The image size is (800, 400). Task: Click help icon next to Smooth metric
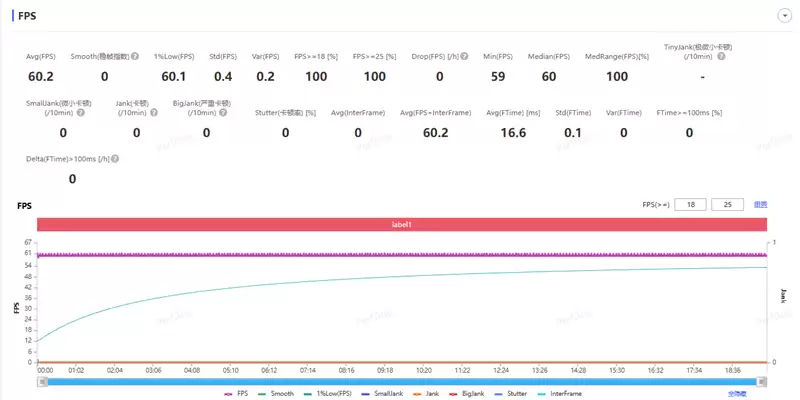click(134, 56)
